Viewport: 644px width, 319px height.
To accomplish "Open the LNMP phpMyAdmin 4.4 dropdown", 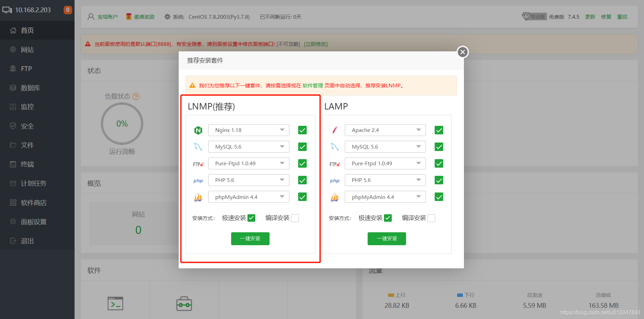I will point(249,197).
